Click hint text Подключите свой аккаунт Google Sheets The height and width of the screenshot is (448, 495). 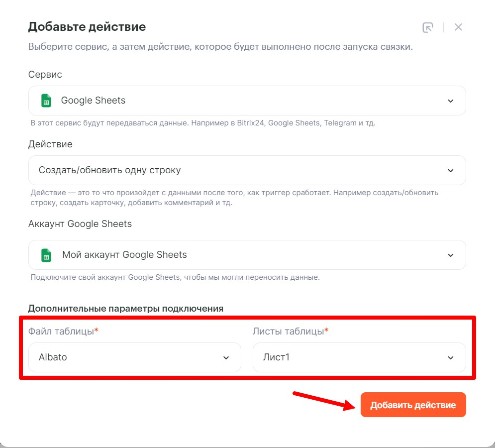[x=175, y=277]
